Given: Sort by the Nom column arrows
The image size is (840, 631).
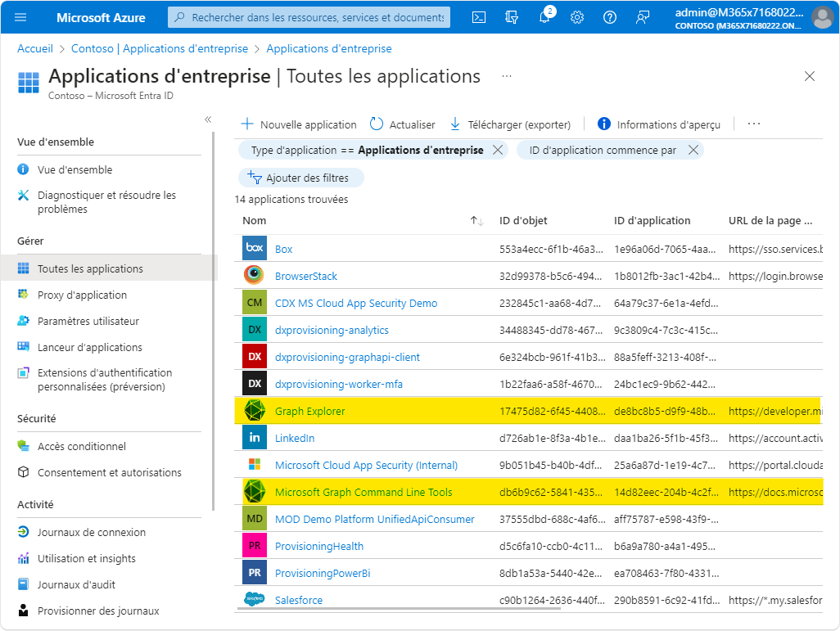Looking at the screenshot, I should tap(476, 221).
